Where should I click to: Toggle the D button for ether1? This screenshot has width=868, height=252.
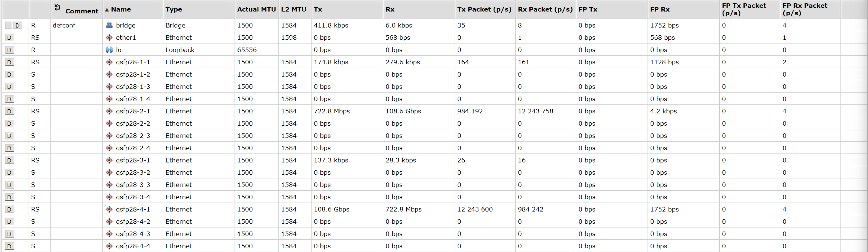(x=10, y=38)
